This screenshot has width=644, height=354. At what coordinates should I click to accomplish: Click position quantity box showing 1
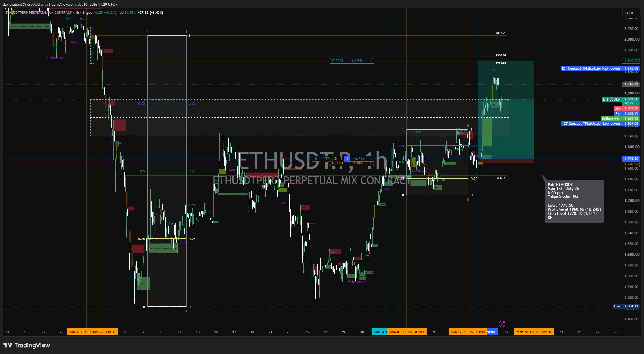tap(347, 159)
